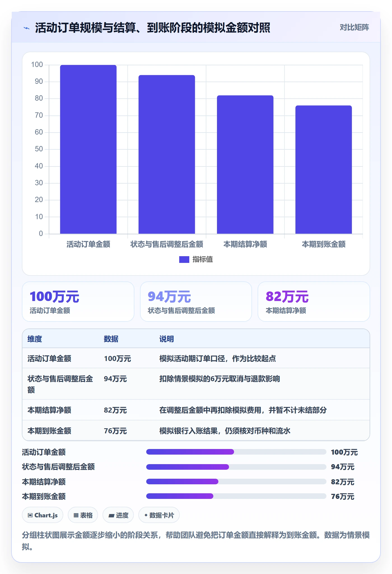The image size is (392, 574).
Task: Click the 状态与售后调整后金额 progress bar
Action: (236, 467)
